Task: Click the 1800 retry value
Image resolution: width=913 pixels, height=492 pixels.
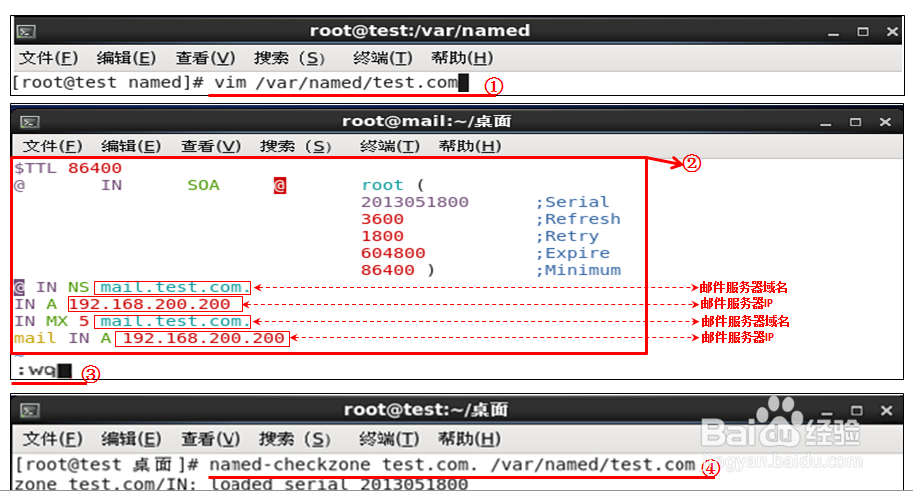Action: [382, 236]
